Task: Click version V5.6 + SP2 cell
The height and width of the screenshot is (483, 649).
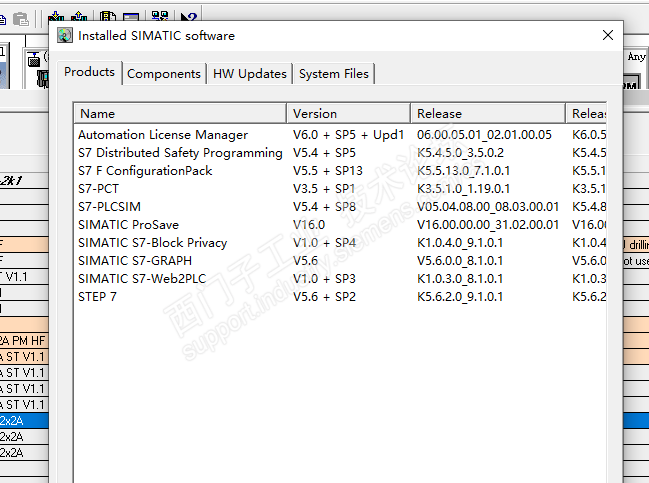Action: (324, 297)
